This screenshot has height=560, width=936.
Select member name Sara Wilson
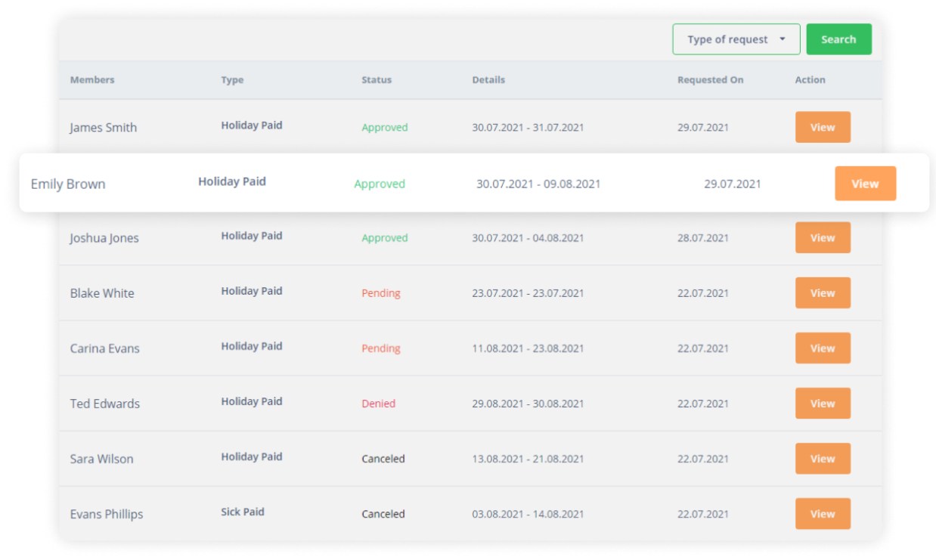click(101, 458)
